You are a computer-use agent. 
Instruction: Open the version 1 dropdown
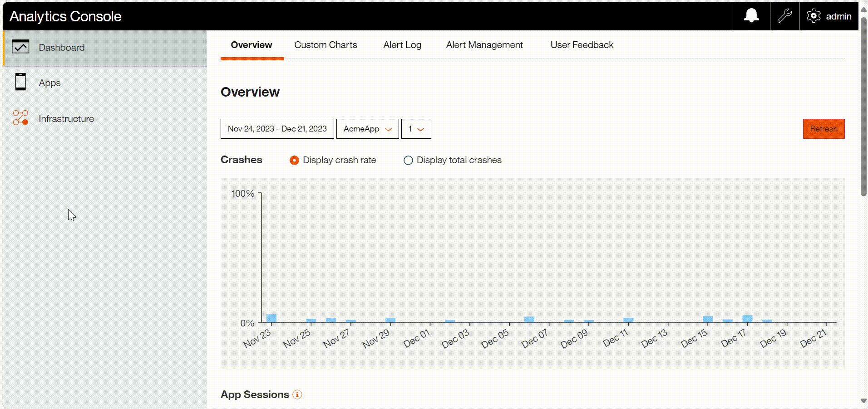416,129
